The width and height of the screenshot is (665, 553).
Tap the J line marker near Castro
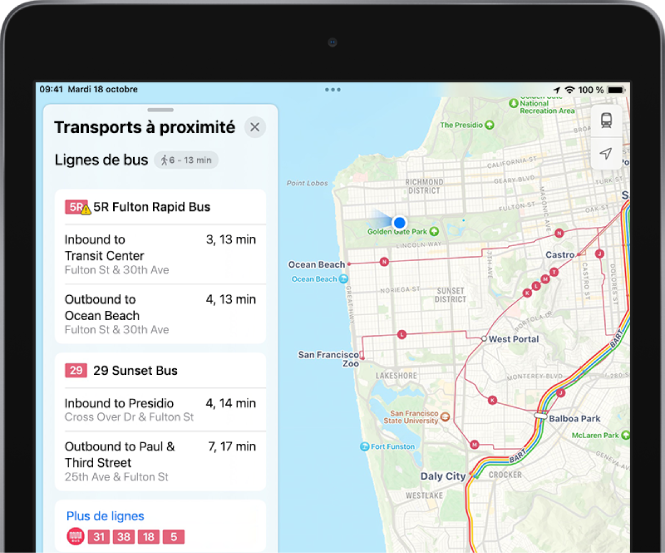[599, 254]
